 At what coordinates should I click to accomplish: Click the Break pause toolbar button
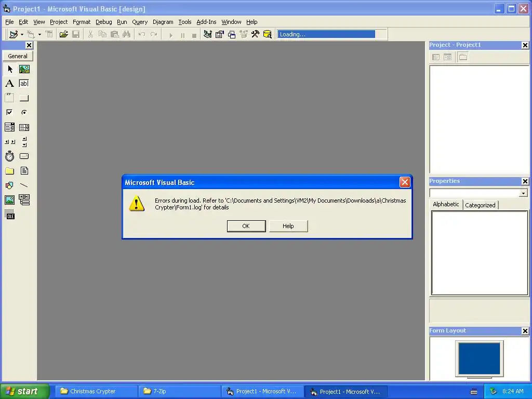click(182, 35)
